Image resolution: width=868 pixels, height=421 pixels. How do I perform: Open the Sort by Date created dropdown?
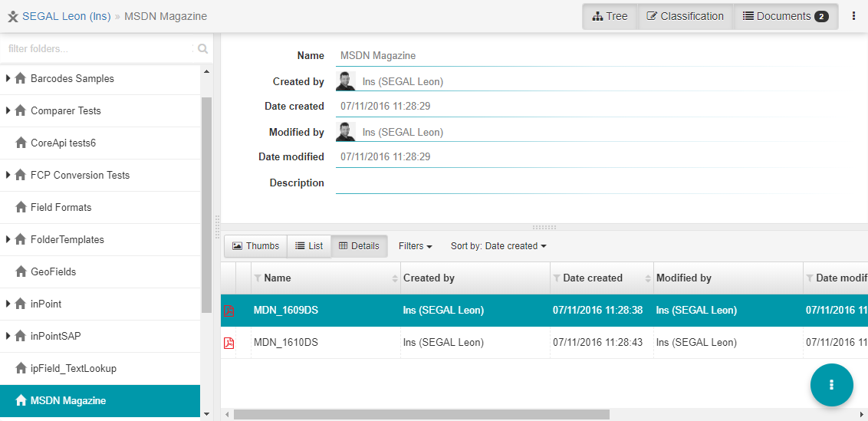click(x=498, y=246)
